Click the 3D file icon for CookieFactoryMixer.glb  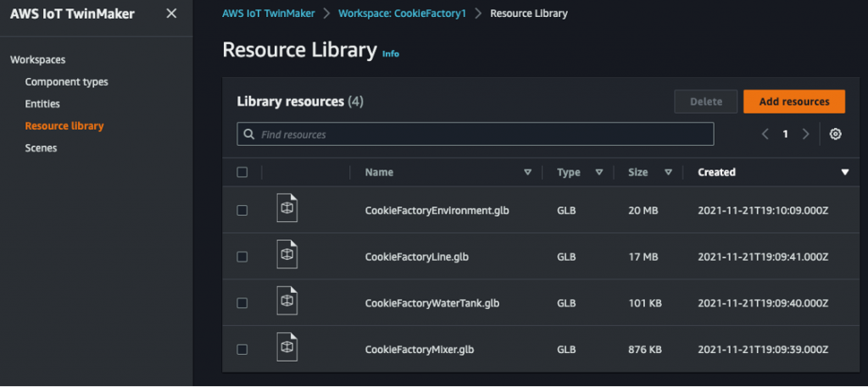pyautogui.click(x=287, y=348)
